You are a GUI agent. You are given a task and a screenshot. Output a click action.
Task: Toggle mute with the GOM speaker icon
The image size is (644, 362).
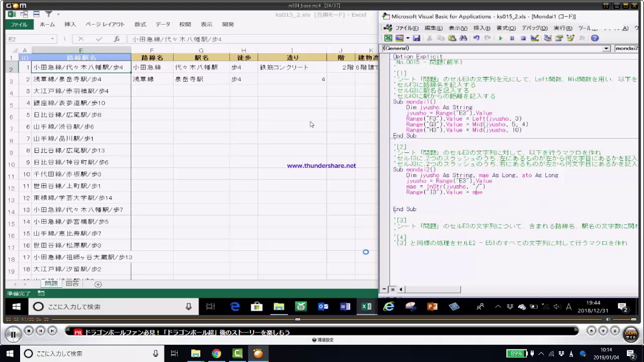[608, 319]
